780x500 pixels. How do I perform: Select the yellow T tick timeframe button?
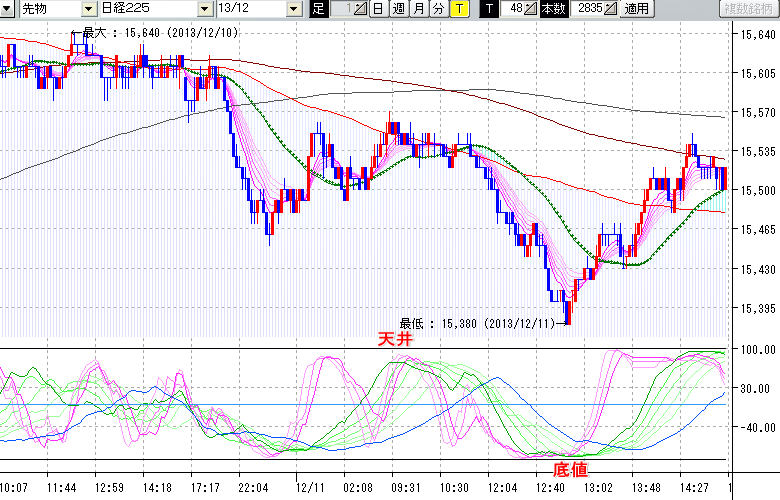tap(458, 9)
